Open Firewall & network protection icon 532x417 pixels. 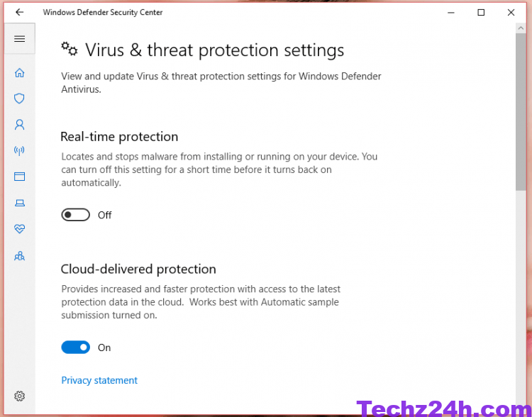19,150
